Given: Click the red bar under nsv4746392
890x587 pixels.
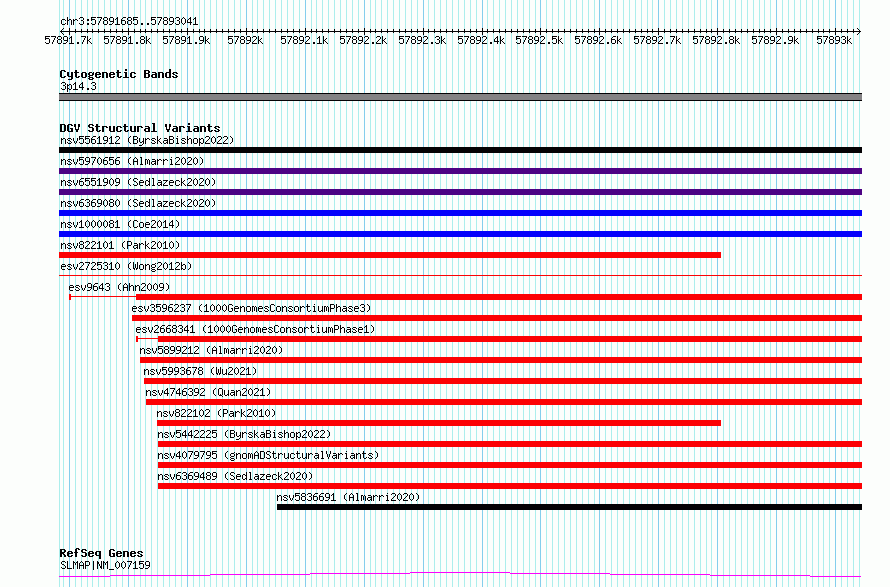Looking at the screenshot, I should tap(504, 402).
